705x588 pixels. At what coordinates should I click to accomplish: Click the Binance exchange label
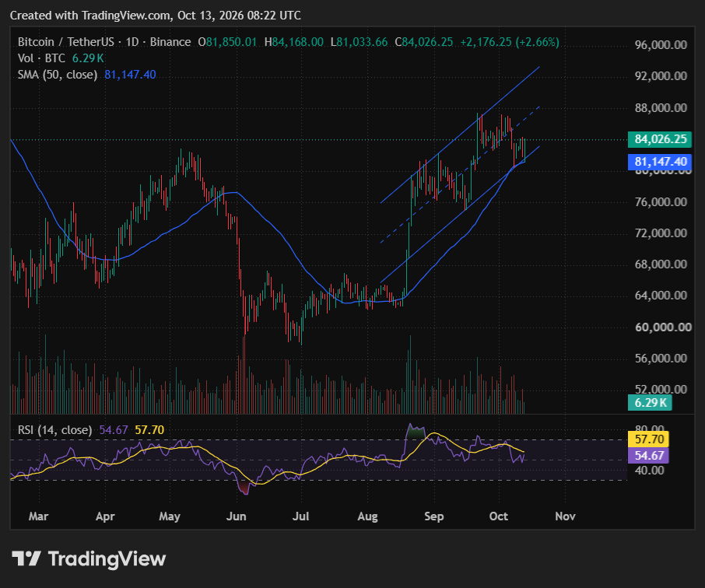pos(170,42)
